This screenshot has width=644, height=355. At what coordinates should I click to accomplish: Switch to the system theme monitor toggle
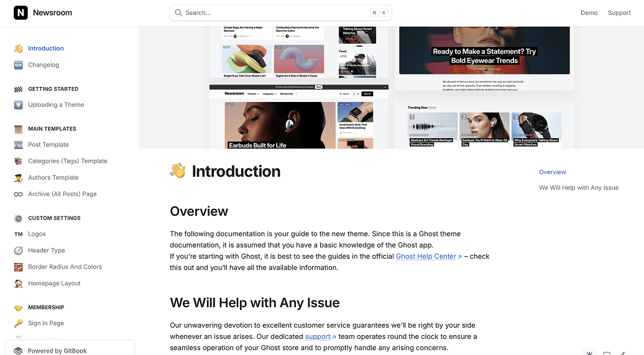click(607, 353)
